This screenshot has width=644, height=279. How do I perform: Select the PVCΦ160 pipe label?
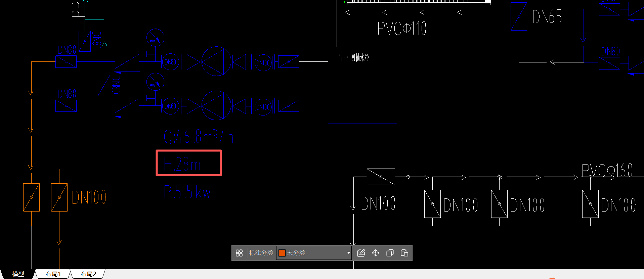click(x=607, y=170)
